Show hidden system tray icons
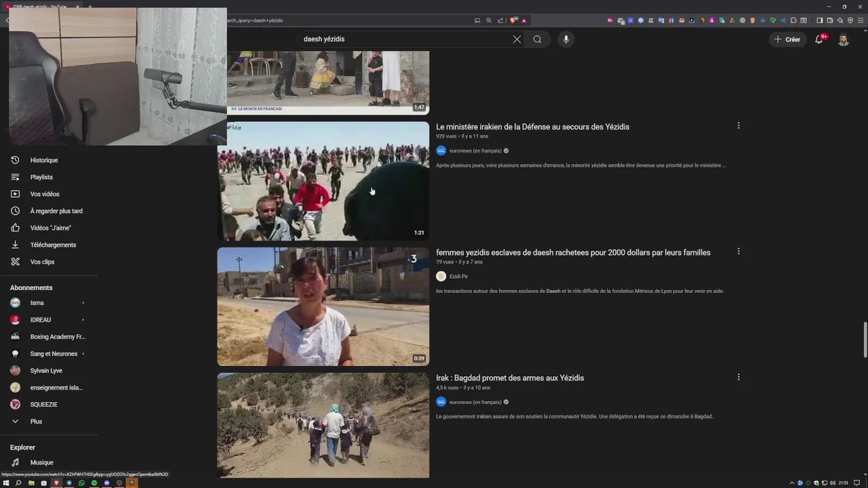868x488 pixels. [792, 483]
